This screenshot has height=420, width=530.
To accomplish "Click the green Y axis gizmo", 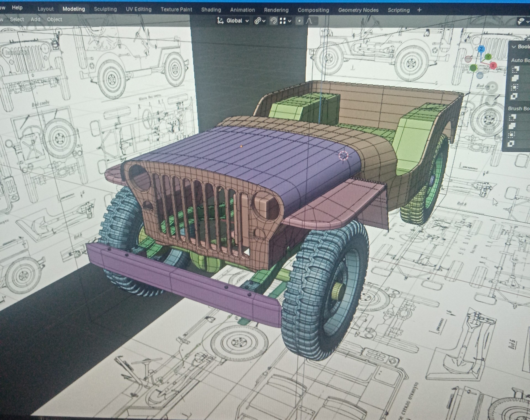I will coord(488,57).
